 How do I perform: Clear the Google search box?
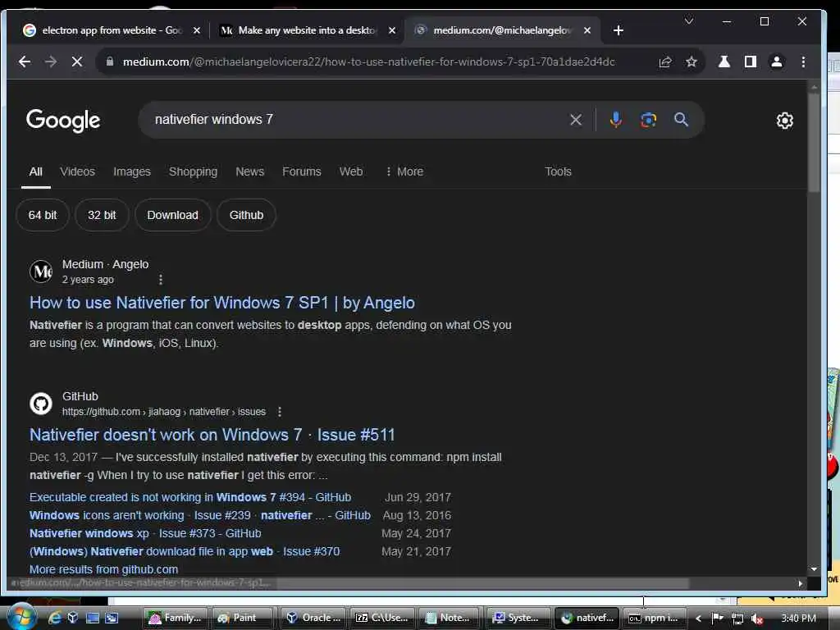click(576, 120)
